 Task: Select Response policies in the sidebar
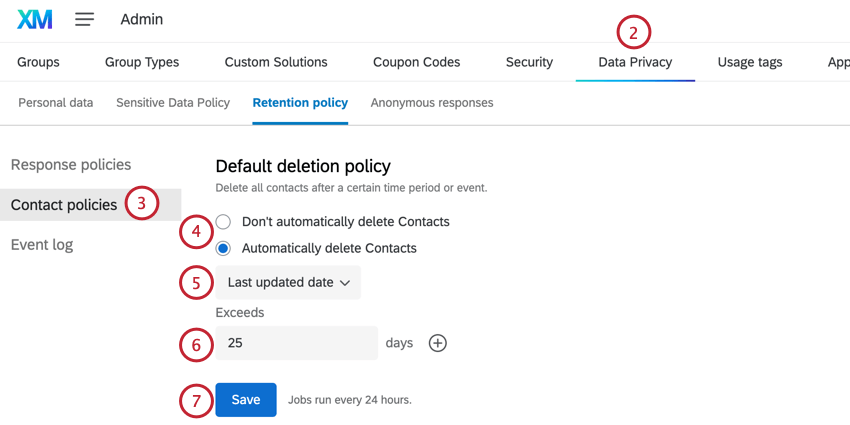click(71, 165)
